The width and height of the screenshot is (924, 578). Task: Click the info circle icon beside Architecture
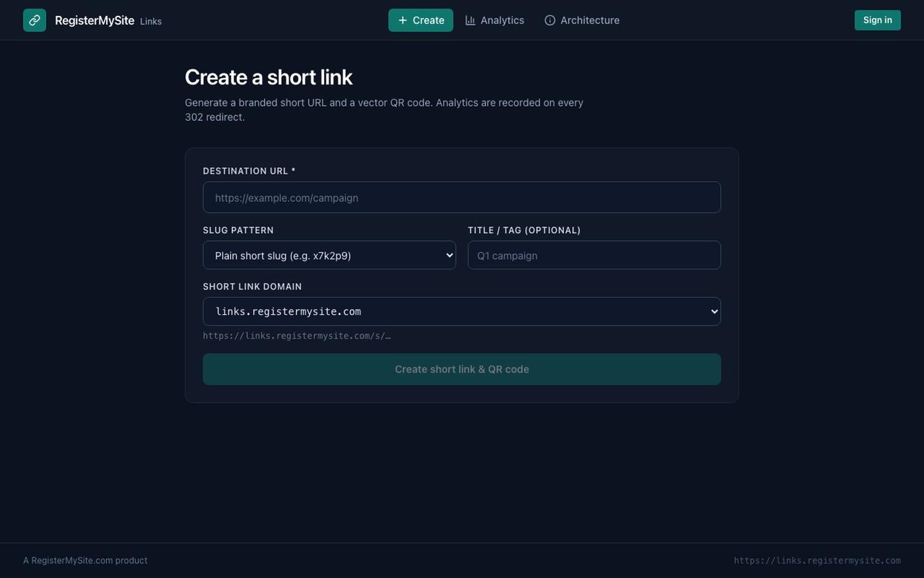pos(550,20)
